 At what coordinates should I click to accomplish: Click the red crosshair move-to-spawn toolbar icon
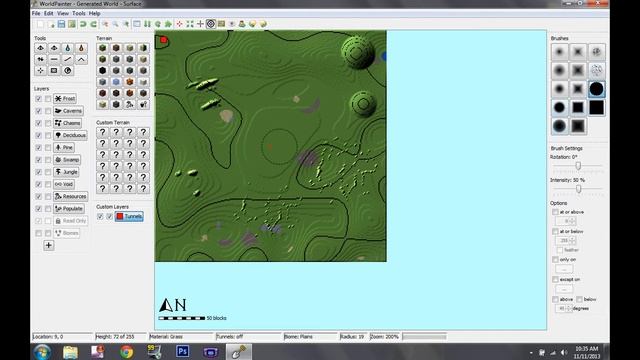(x=179, y=24)
